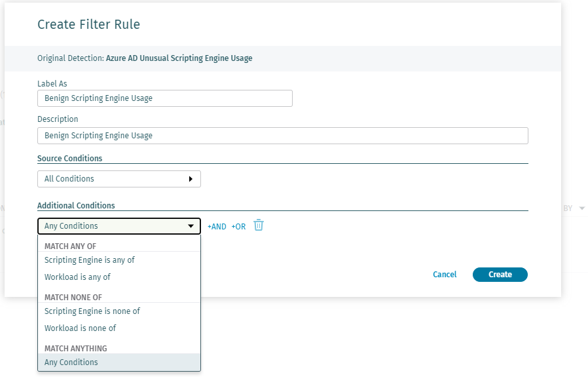Expand the All Conditions source dropdown
The width and height of the screenshot is (588, 390).
coord(119,179)
